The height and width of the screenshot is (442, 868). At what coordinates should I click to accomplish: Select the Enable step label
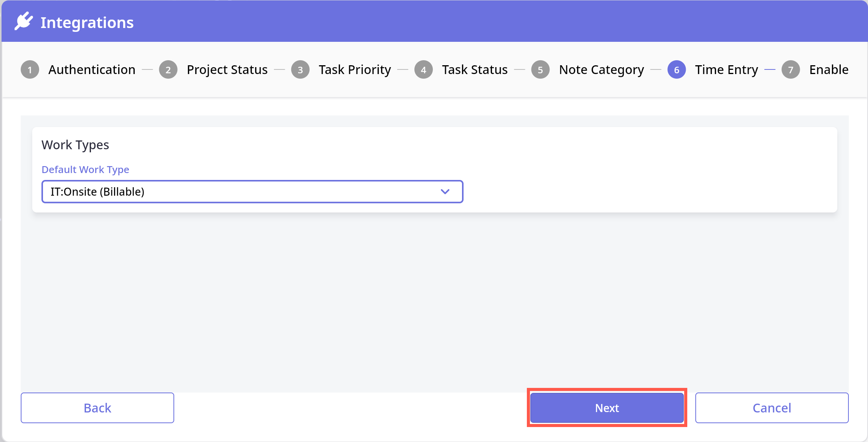pyautogui.click(x=829, y=70)
